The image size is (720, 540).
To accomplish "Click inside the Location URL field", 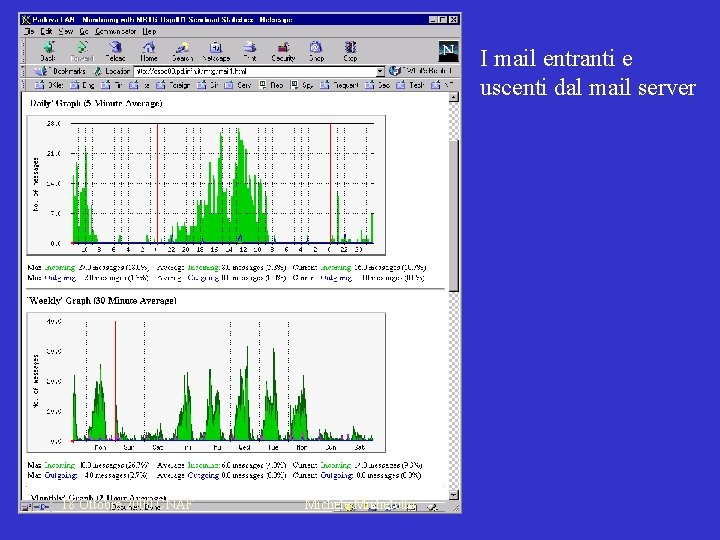I will point(255,72).
